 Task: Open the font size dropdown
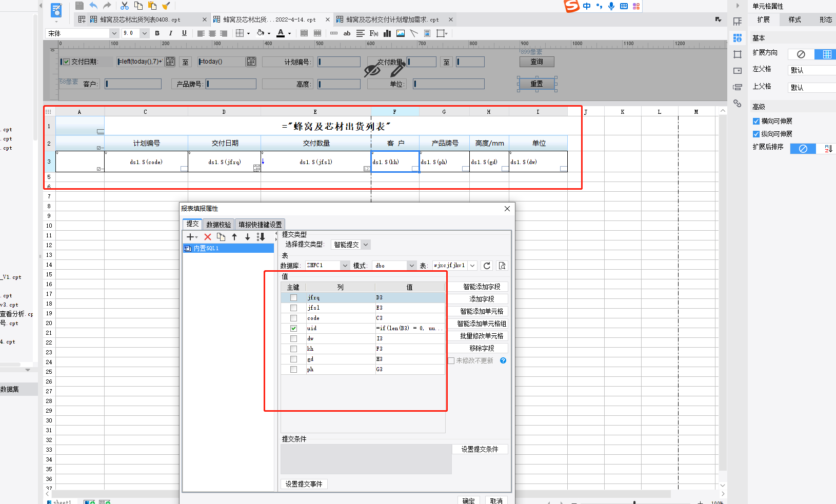pos(145,33)
